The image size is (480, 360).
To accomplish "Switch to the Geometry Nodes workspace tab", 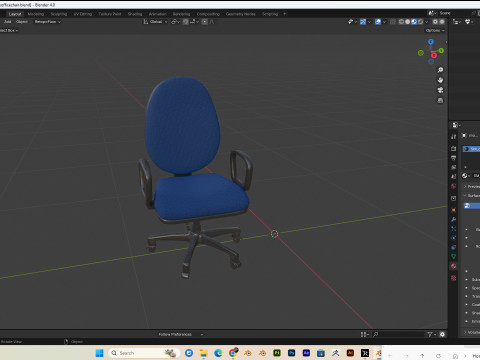I will point(240,14).
